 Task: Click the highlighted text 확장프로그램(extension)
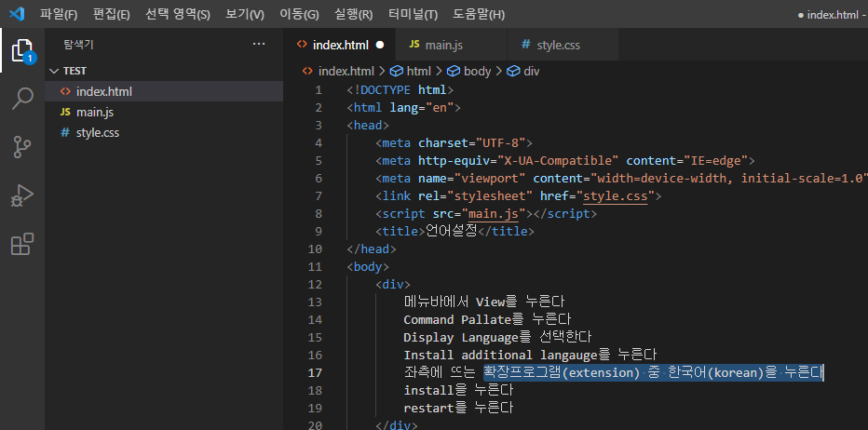[562, 373]
